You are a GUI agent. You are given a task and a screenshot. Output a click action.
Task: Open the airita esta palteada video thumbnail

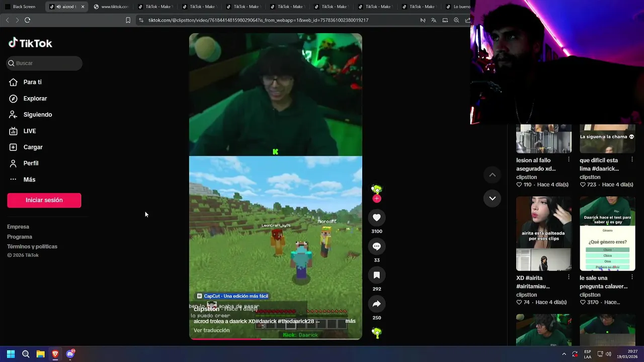[544, 233]
